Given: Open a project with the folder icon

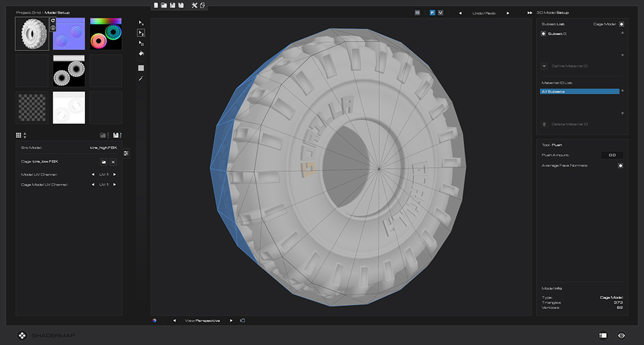Looking at the screenshot, I should point(164,5).
